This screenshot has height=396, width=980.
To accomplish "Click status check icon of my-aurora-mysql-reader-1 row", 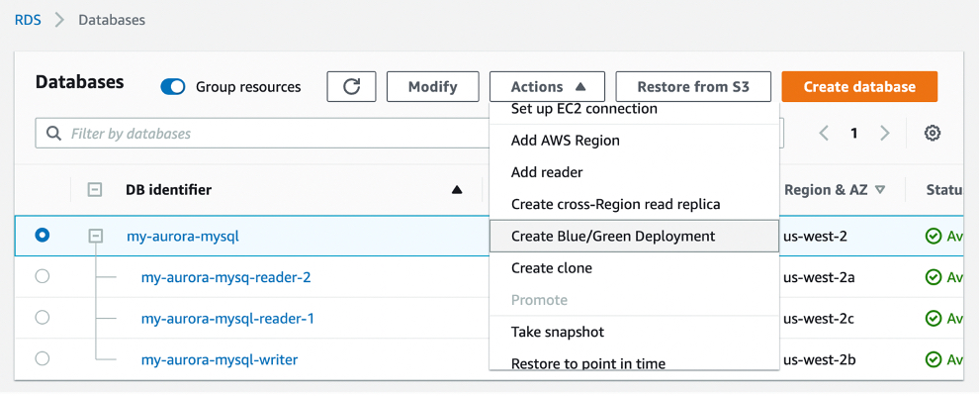I will 934,319.
